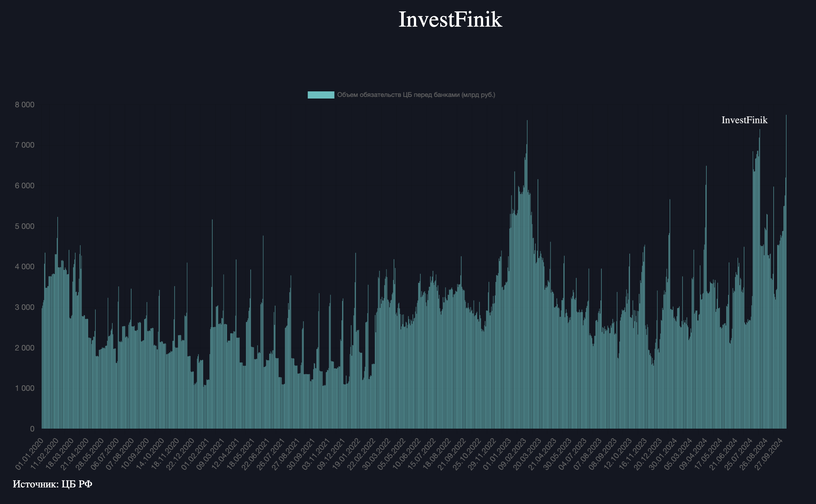The image size is (816, 504).
Task: Click the "06.07.2020" x-axis date label
Action: click(x=105, y=454)
